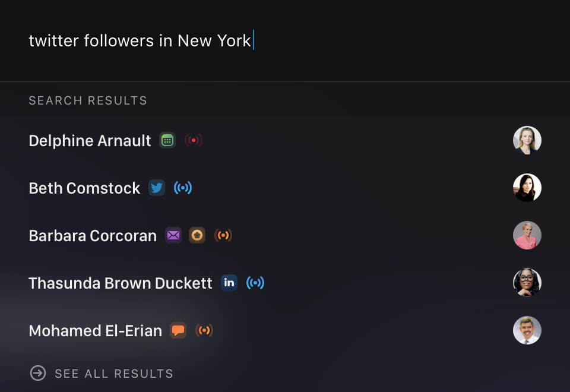Click the orange signal icon next to Mohamed El-Erian
Screen dimensions: 570x392
click(205, 330)
